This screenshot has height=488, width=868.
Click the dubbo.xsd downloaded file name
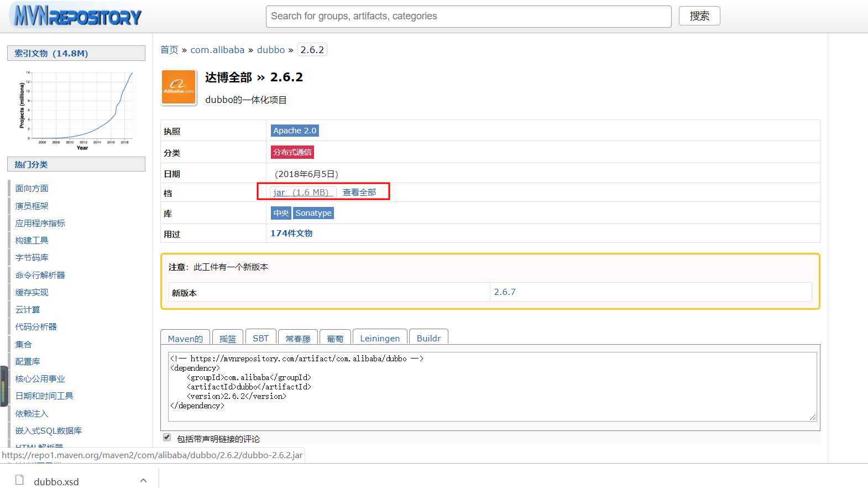click(x=56, y=481)
